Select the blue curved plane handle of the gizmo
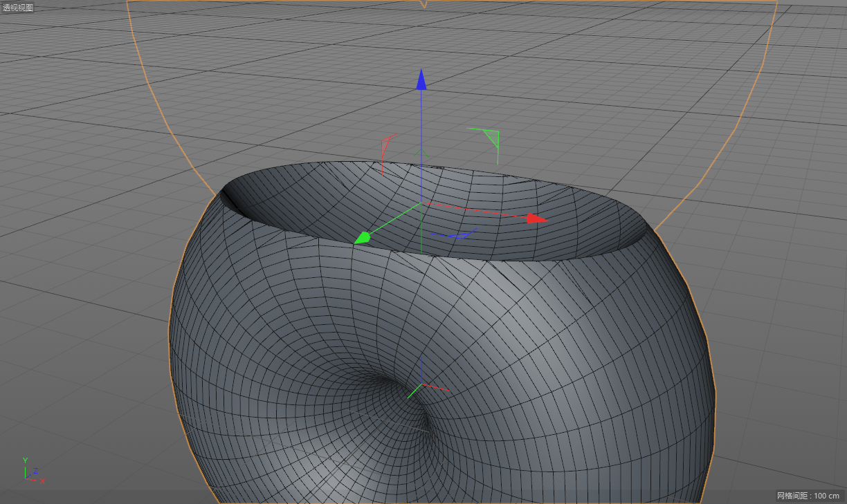This screenshot has width=847, height=504. tap(455, 232)
